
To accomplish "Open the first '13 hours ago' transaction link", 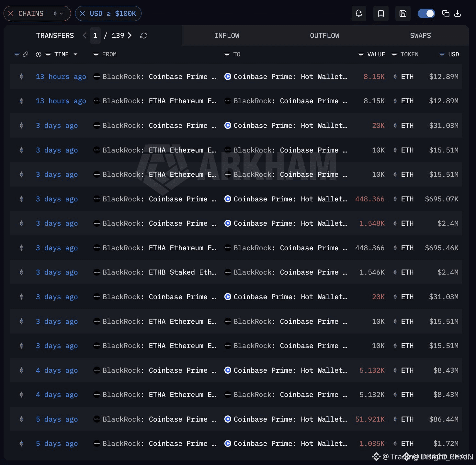I will pos(61,77).
